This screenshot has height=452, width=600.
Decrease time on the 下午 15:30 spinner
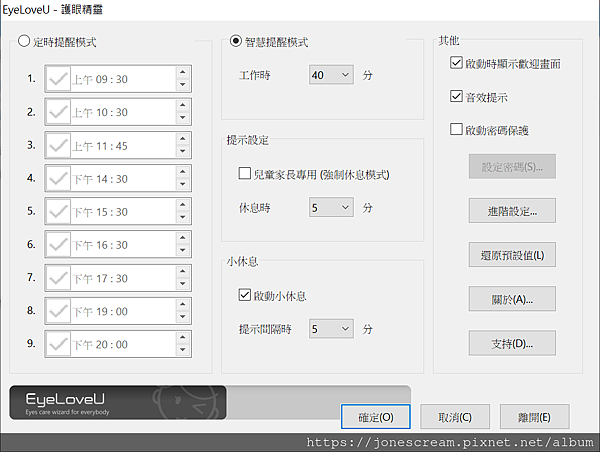pos(183,217)
